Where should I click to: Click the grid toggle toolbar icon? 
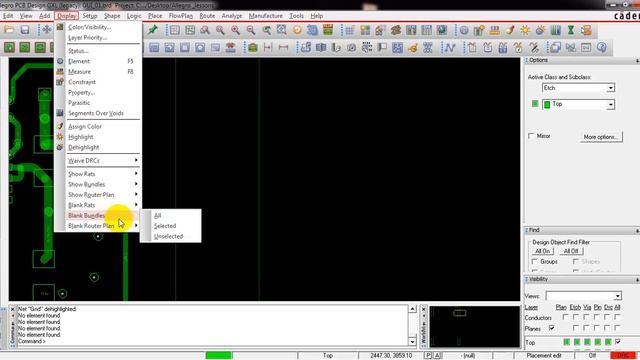click(349, 30)
